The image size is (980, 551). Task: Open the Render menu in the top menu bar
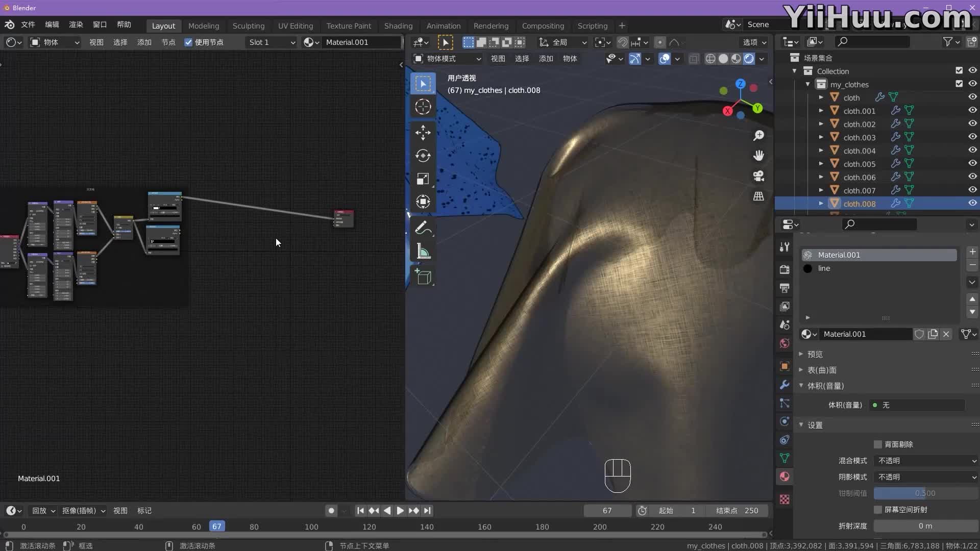pos(76,24)
